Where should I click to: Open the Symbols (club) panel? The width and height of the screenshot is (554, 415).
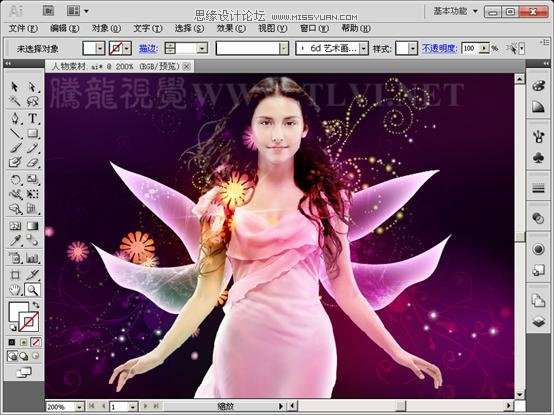[x=538, y=158]
